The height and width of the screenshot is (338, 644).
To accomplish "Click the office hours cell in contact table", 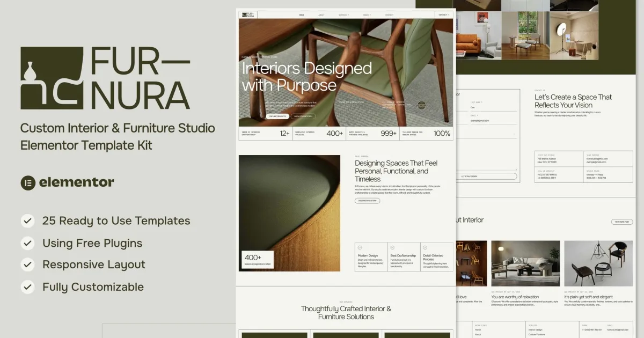I will 608,174.
